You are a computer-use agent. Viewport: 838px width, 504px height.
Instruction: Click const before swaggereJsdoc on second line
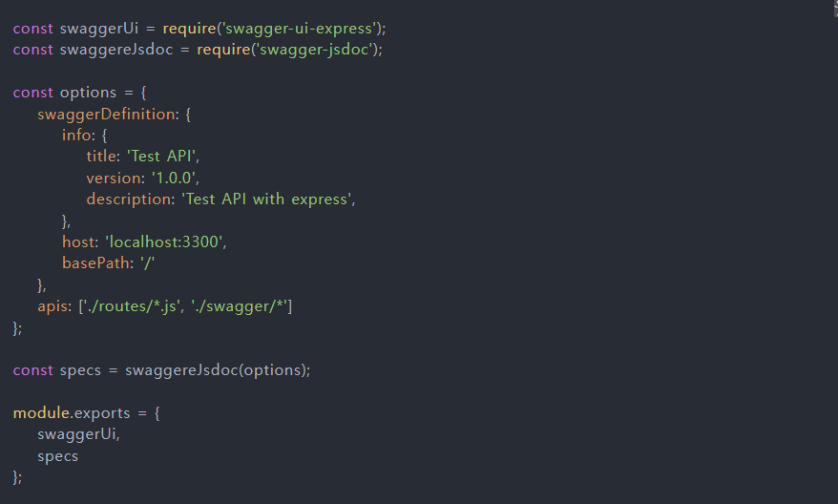click(x=33, y=50)
